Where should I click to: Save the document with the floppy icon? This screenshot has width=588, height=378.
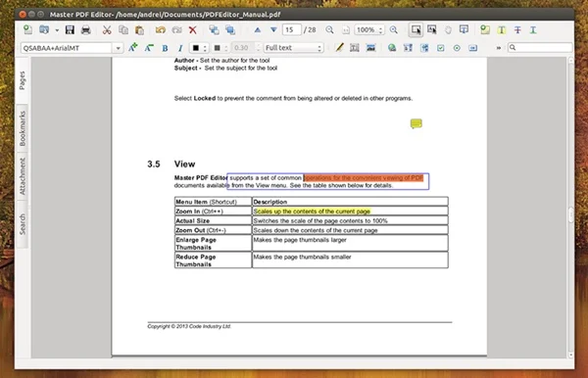point(70,29)
